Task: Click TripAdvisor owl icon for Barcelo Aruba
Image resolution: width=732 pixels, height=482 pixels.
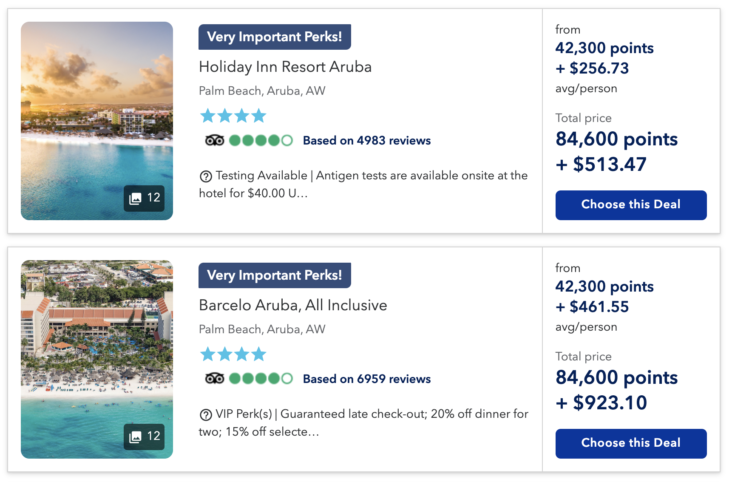Action: (214, 379)
